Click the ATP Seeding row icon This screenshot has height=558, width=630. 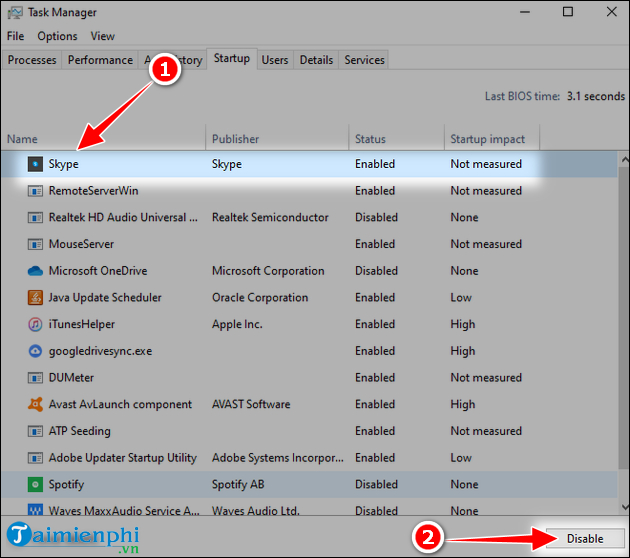point(35,431)
